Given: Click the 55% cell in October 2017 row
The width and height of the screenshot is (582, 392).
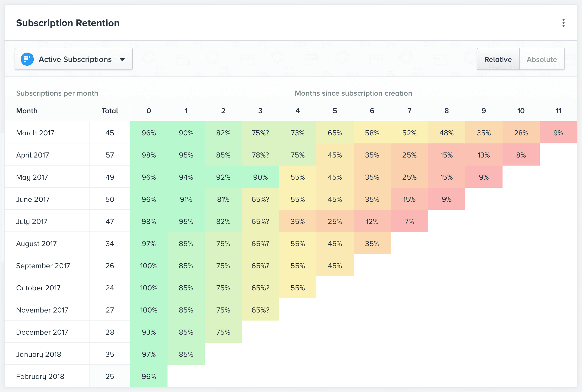Looking at the screenshot, I should [298, 287].
